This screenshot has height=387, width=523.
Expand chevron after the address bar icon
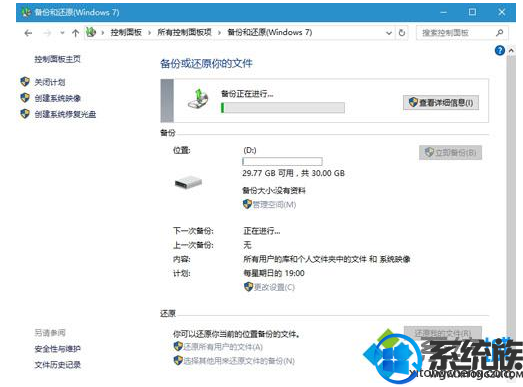(x=103, y=33)
